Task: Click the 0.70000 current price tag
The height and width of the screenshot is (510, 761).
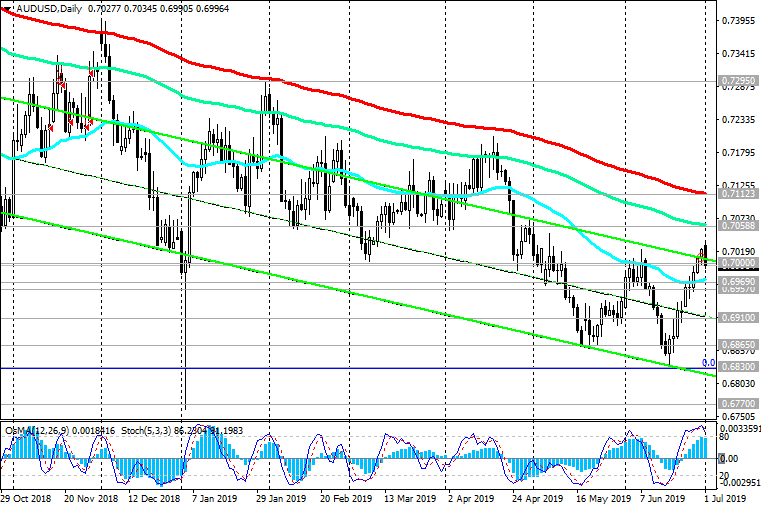Action: [x=738, y=262]
